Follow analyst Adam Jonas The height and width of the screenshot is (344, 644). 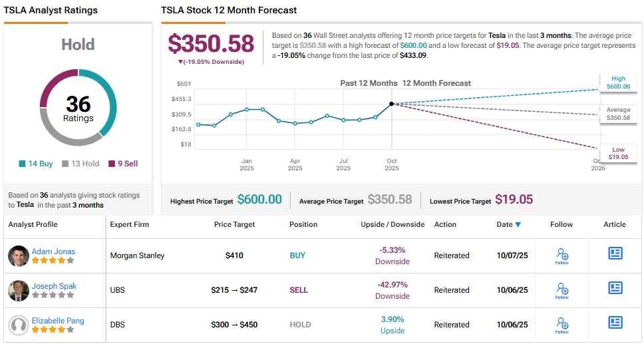pos(562,256)
